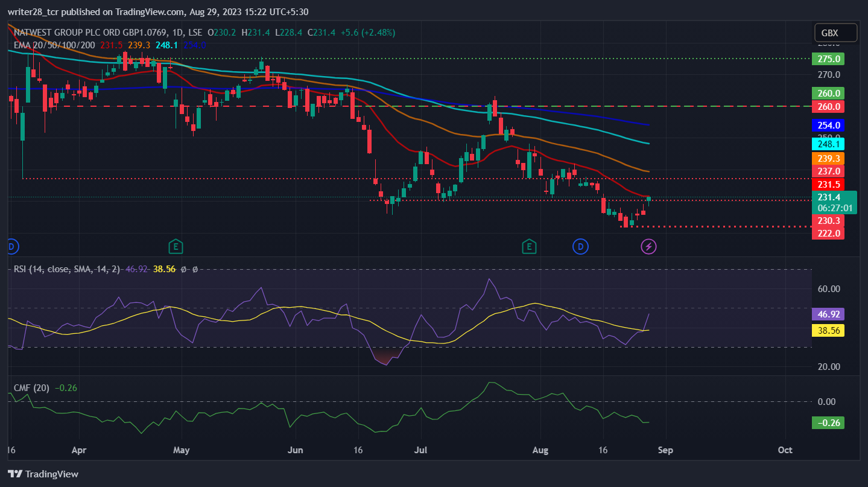Select the CMF (20) indicator legend
This screenshot has height=487, width=868.
tap(31, 388)
